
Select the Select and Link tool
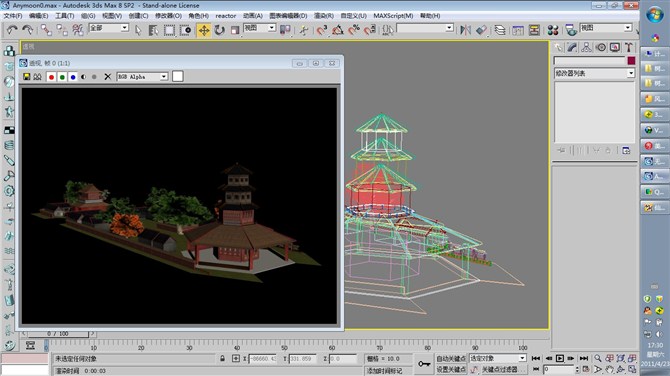point(46,30)
